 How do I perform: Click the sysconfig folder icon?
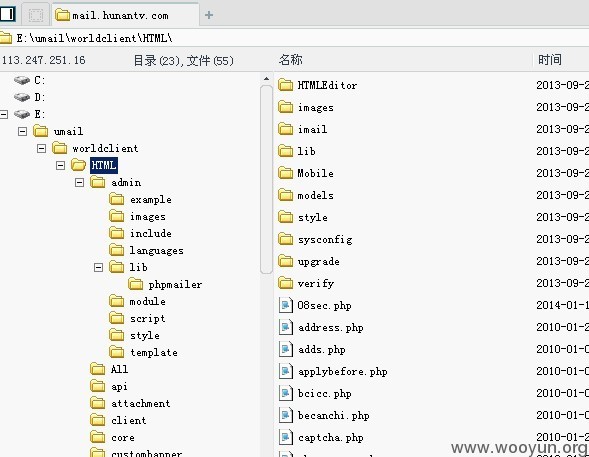click(285, 239)
